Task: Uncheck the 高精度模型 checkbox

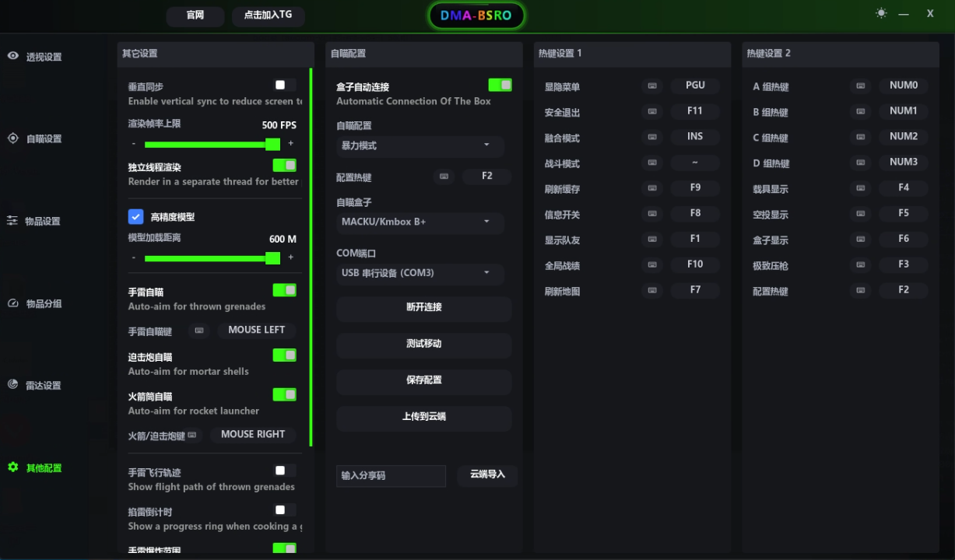Action: coord(135,217)
